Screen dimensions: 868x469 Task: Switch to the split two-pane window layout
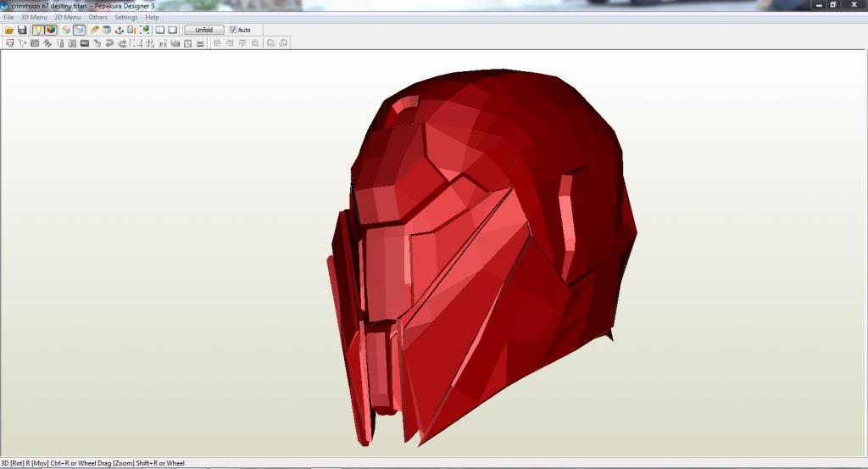click(x=160, y=30)
